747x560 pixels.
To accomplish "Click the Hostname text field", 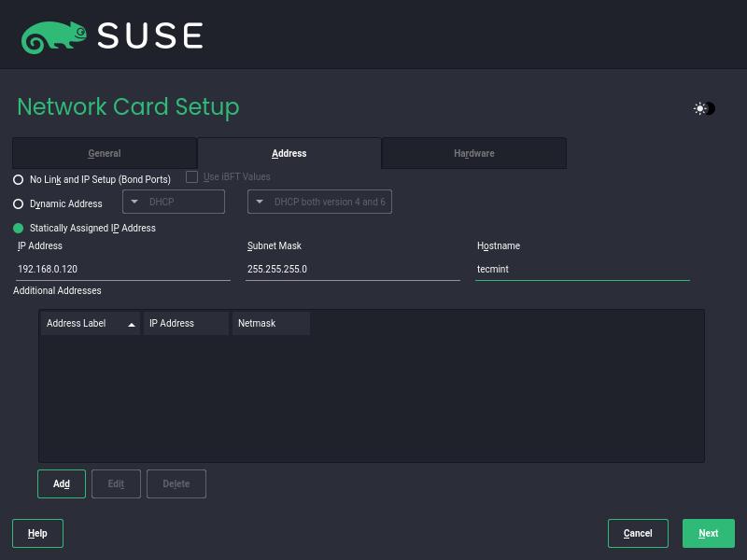I will [582, 269].
